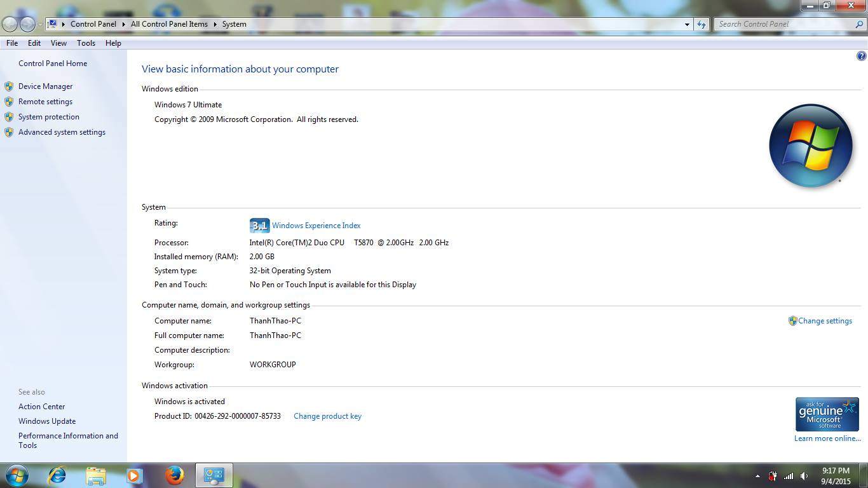Click the WORKGROUP value text
This screenshot has height=488, width=868.
pyautogui.click(x=273, y=365)
